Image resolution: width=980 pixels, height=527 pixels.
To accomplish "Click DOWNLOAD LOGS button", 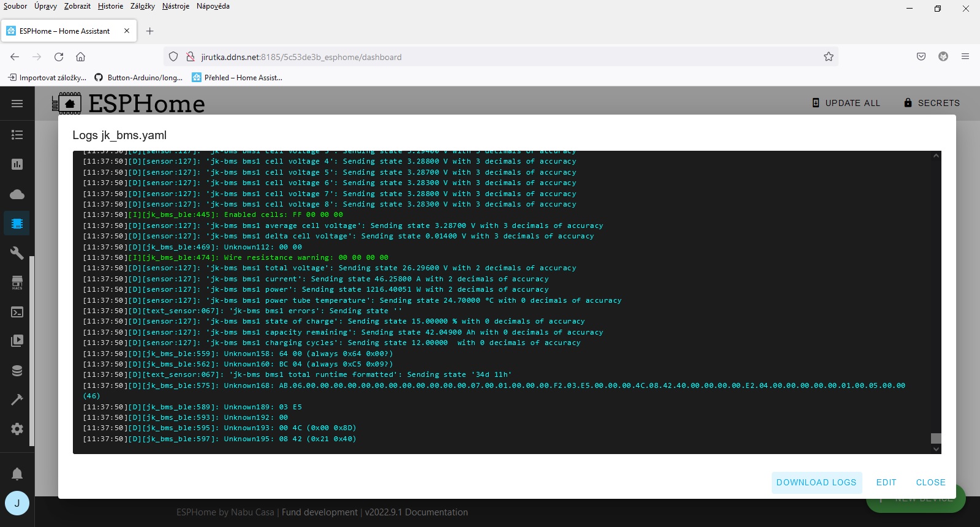I will click(816, 482).
